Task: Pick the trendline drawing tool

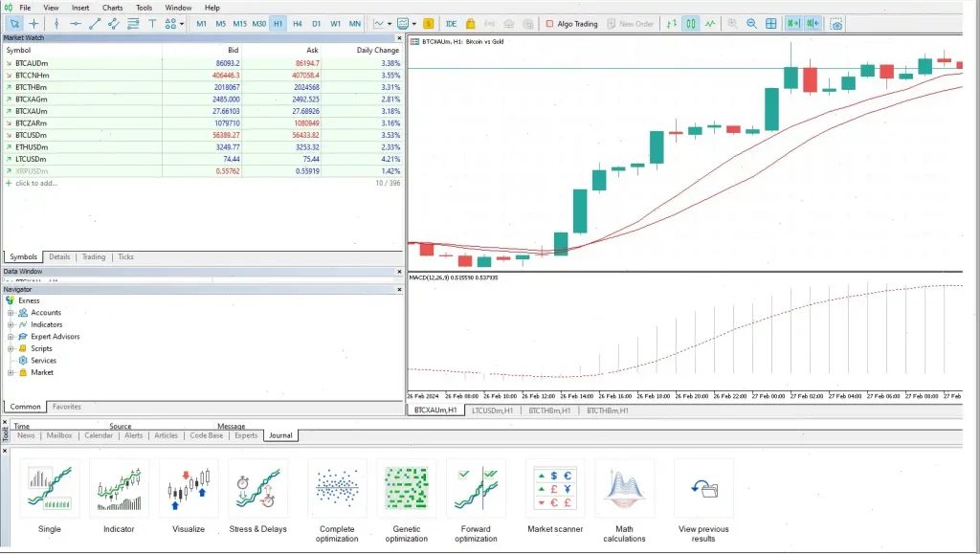Action: 95,23
